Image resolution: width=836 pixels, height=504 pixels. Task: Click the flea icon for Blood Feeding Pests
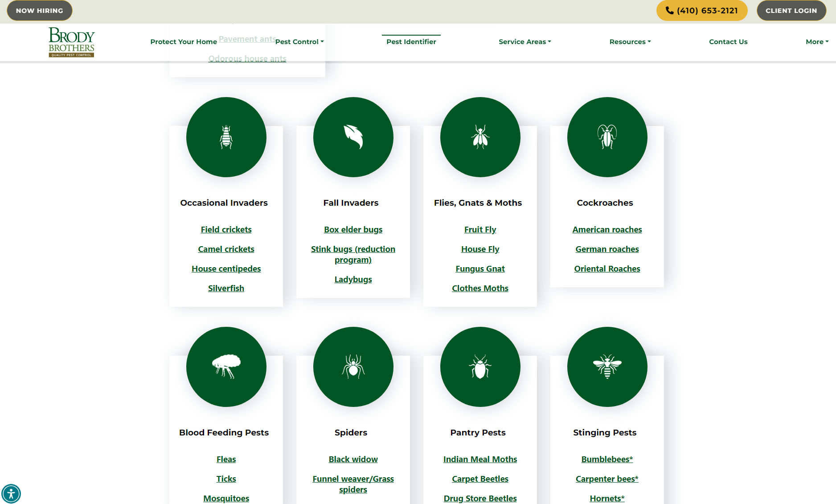coord(226,366)
